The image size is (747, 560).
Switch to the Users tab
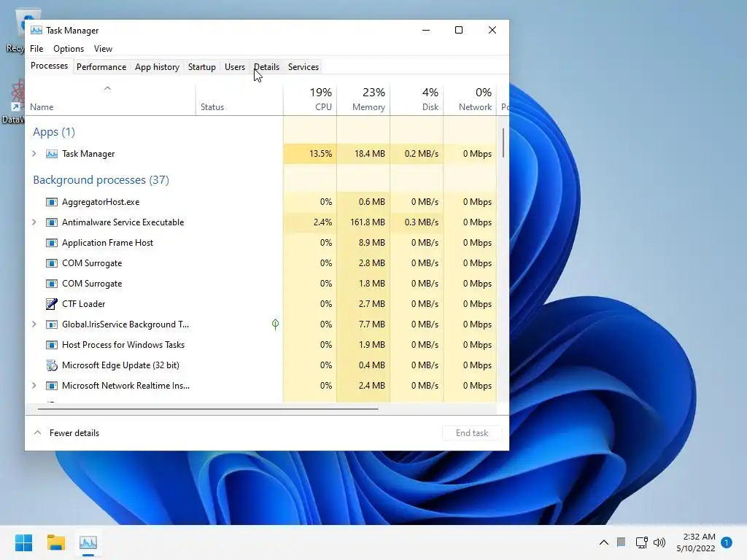tap(235, 66)
